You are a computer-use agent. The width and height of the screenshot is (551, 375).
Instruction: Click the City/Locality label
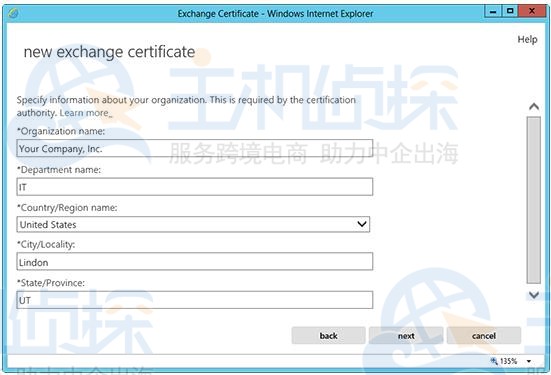(x=46, y=245)
